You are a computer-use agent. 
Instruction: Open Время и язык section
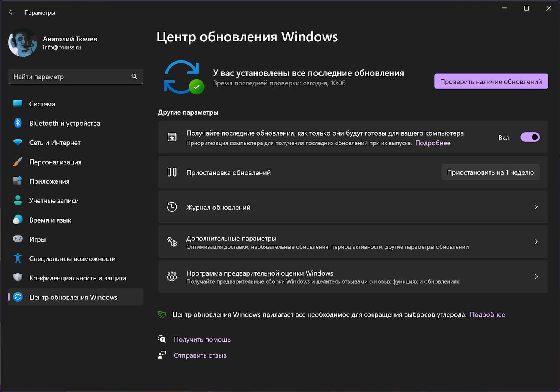pyautogui.click(x=50, y=220)
